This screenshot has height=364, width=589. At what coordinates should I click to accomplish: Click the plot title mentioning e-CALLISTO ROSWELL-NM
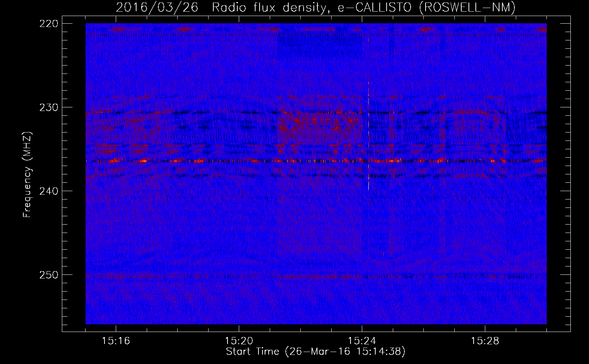[x=316, y=7]
